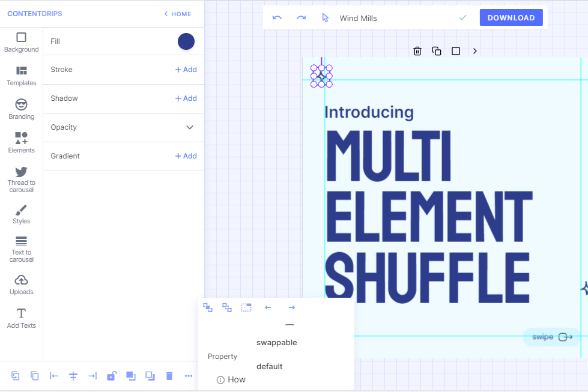This screenshot has width=588, height=392.
Task: Go back via the Home link
Action: coord(178,14)
